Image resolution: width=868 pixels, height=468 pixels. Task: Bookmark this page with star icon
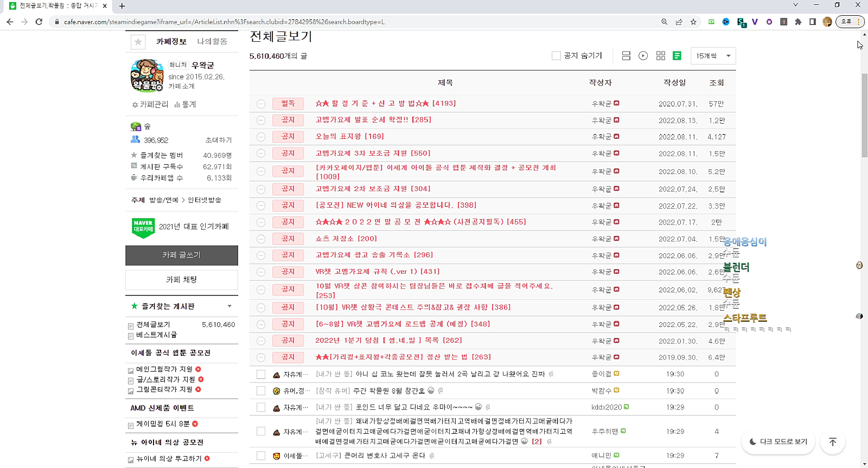point(693,22)
